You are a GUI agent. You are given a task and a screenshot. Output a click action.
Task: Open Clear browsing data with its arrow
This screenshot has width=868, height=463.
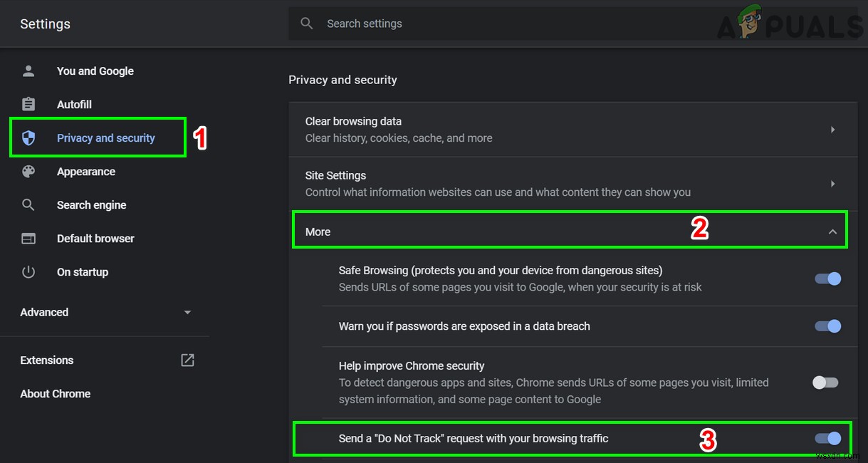coord(832,129)
